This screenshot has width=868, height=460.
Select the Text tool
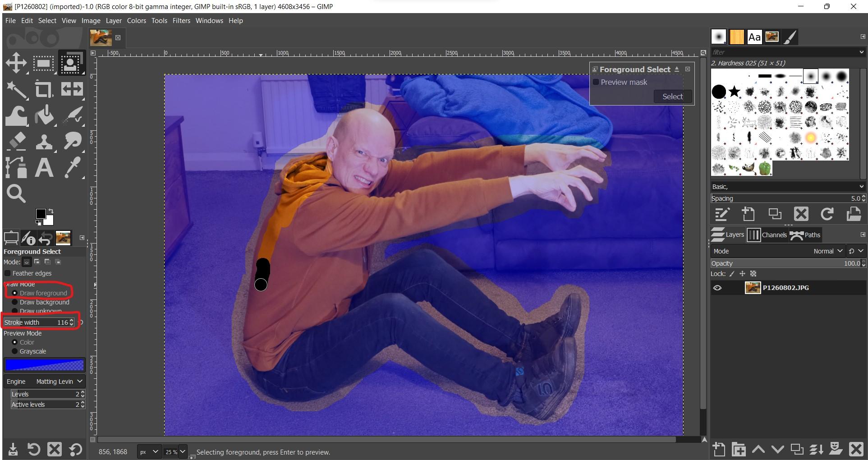tap(44, 167)
